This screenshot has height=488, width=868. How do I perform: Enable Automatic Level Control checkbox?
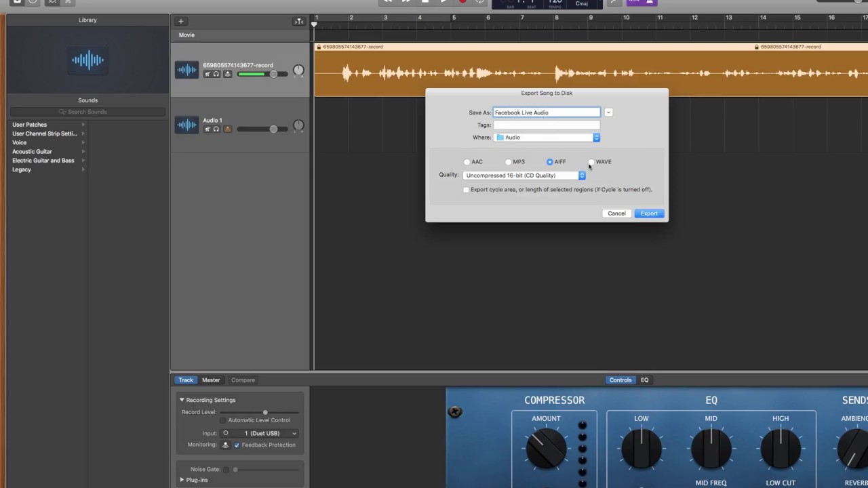[222, 420]
